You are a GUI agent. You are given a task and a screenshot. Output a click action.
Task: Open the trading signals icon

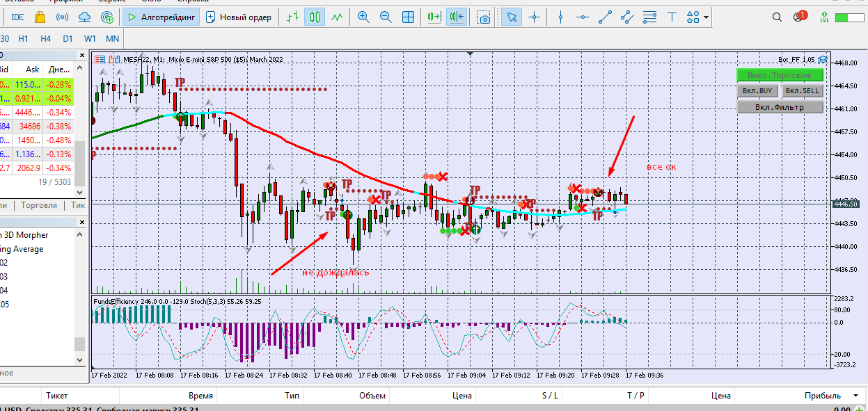[62, 17]
